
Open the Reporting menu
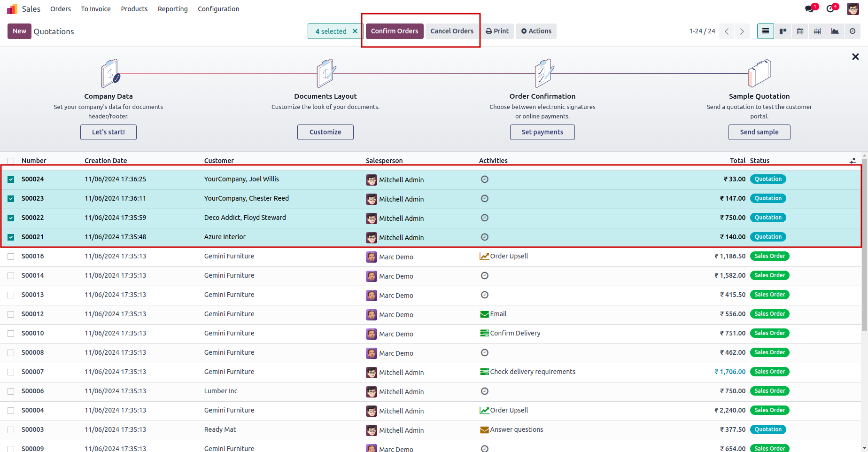click(173, 9)
